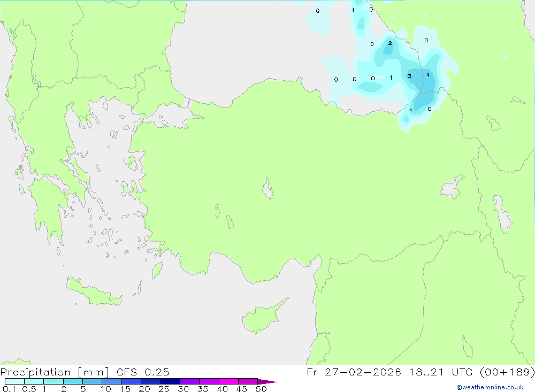The height and width of the screenshot is (392, 535).
Task: Click the arrow tip past the 50 mark
Action: 267,382
